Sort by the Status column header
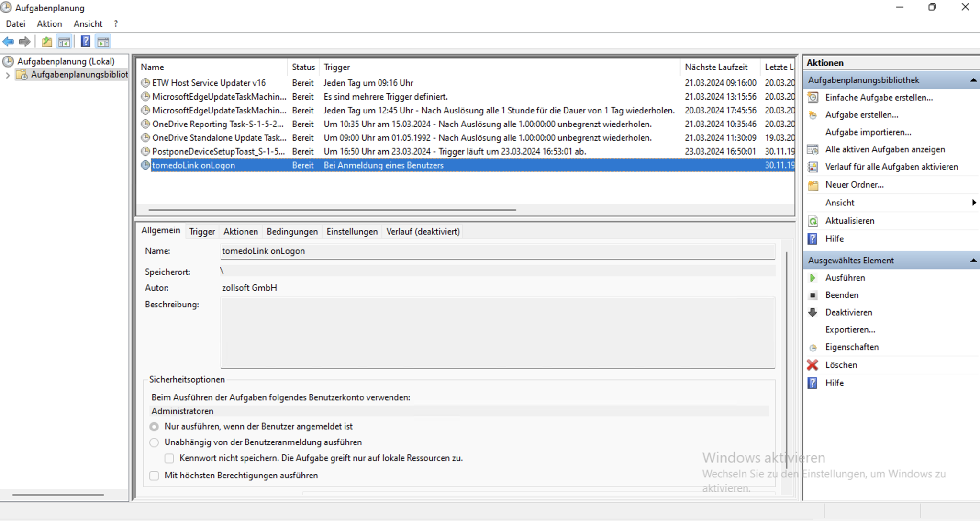Screen dimensions: 980x521 303,68
